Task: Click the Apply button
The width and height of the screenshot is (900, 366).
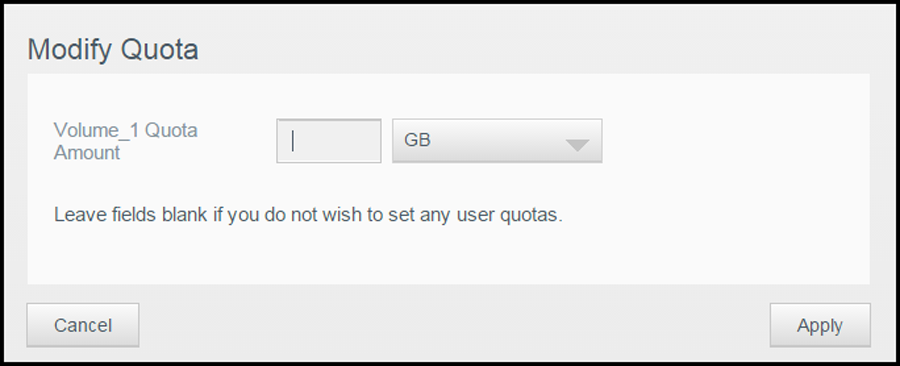Action: pos(820,325)
